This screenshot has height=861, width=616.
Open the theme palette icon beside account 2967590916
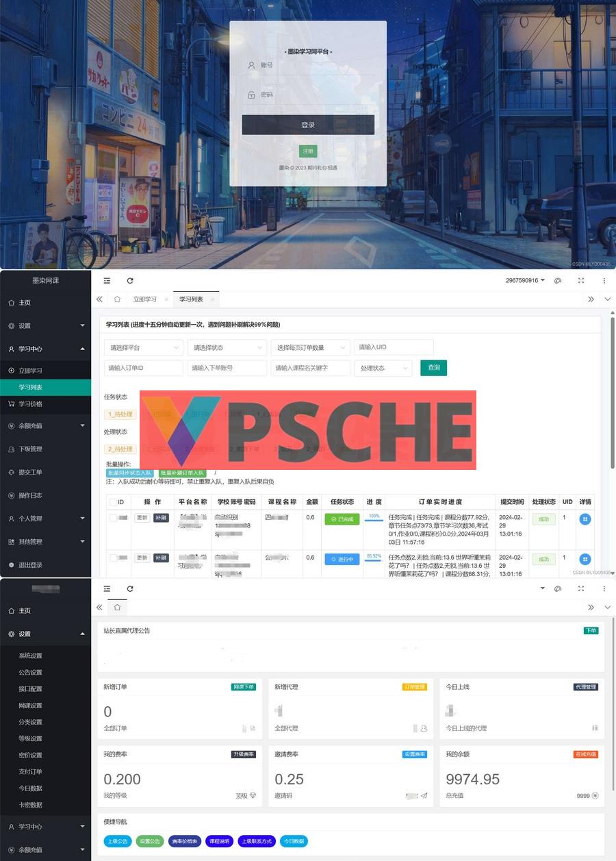558,281
